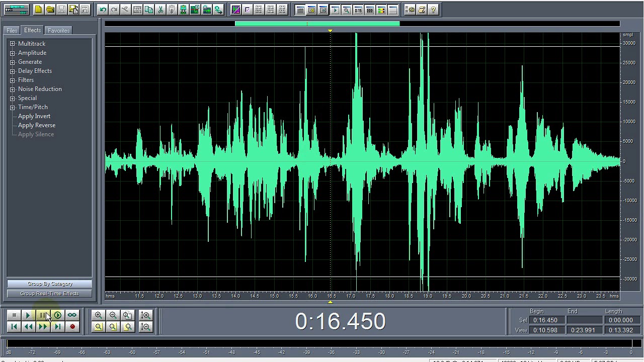The height and width of the screenshot is (362, 644).
Task: Zoom in vertically with the arrowed plus magnifier
Action: point(145,315)
